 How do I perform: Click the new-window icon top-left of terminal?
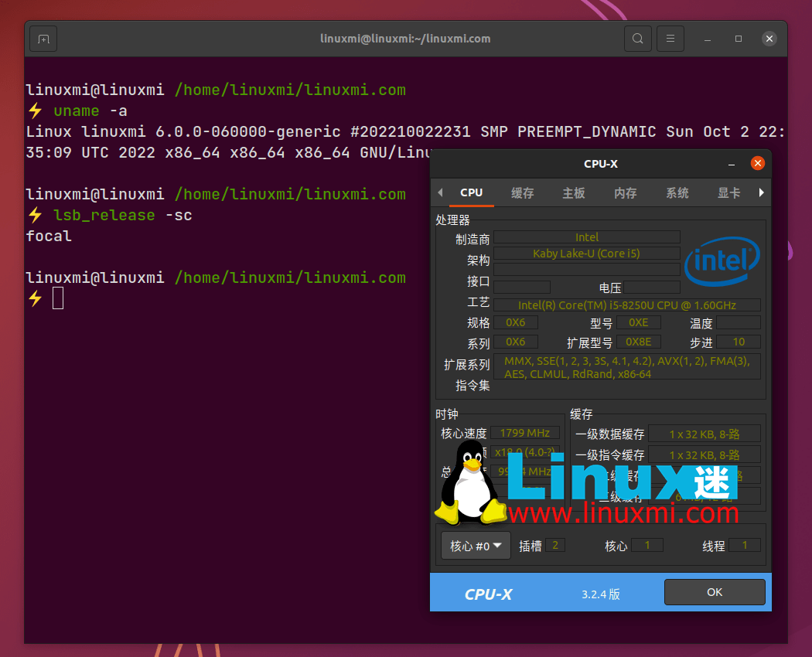pos(43,38)
